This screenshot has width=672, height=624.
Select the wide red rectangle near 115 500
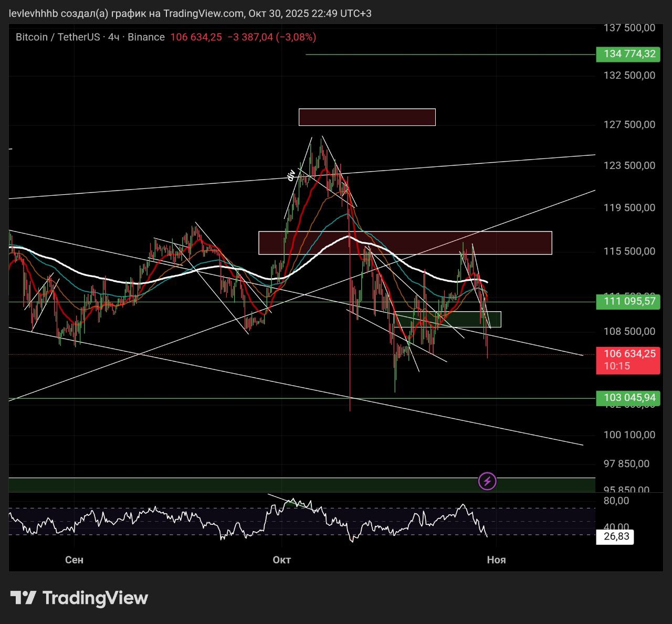point(405,242)
